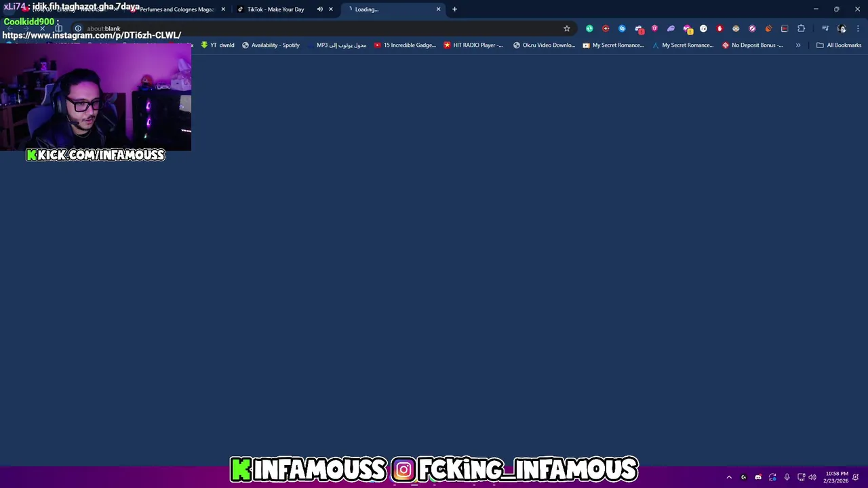Click the red hand blocker extension icon
The height and width of the screenshot is (488, 868).
coord(719,28)
